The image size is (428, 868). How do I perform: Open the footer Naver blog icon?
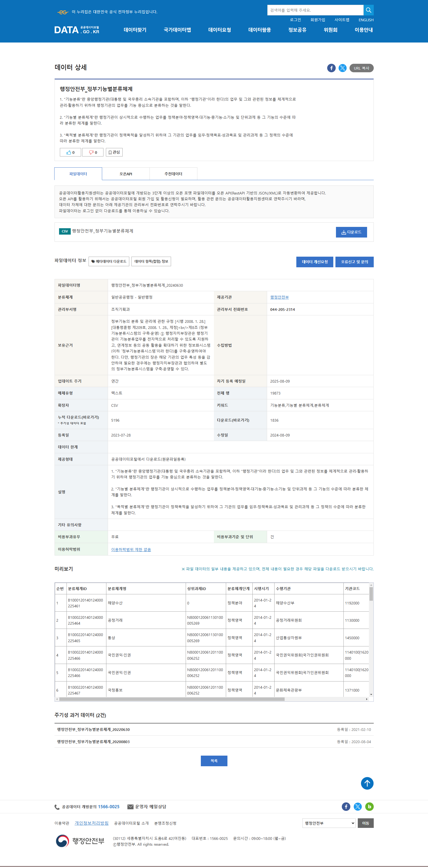(x=369, y=806)
